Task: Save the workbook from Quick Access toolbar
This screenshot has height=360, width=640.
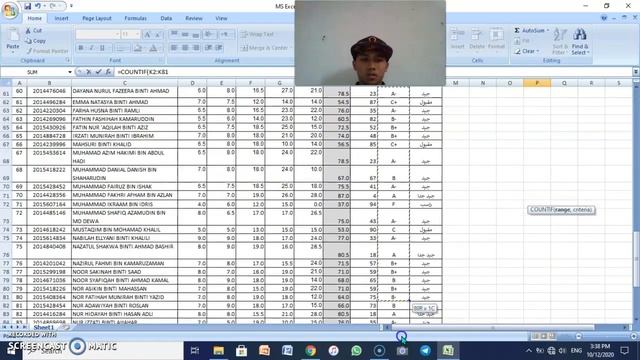Action: click(27, 6)
